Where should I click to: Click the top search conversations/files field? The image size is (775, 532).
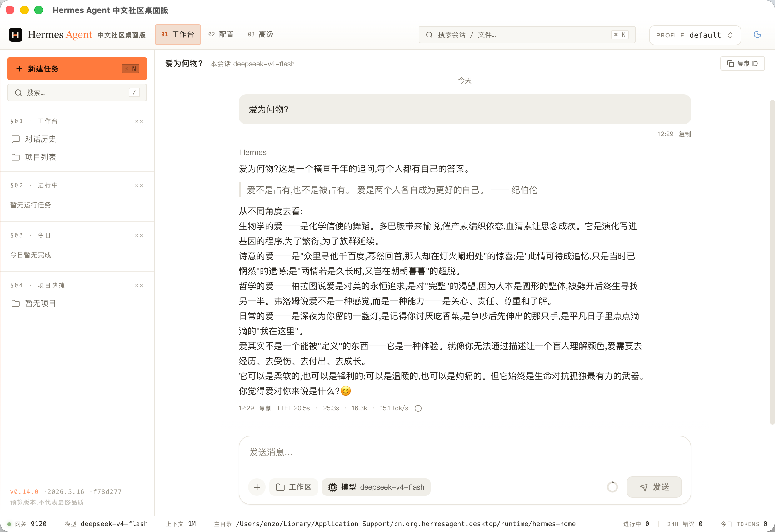pos(527,35)
